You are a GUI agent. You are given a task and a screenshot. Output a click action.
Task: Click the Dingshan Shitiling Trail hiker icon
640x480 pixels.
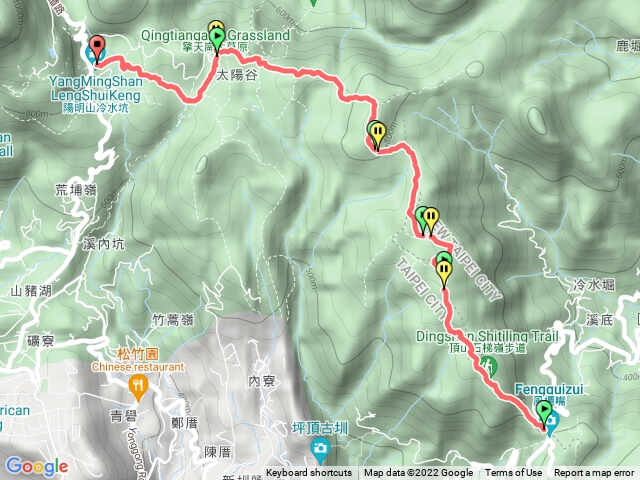coord(488,366)
